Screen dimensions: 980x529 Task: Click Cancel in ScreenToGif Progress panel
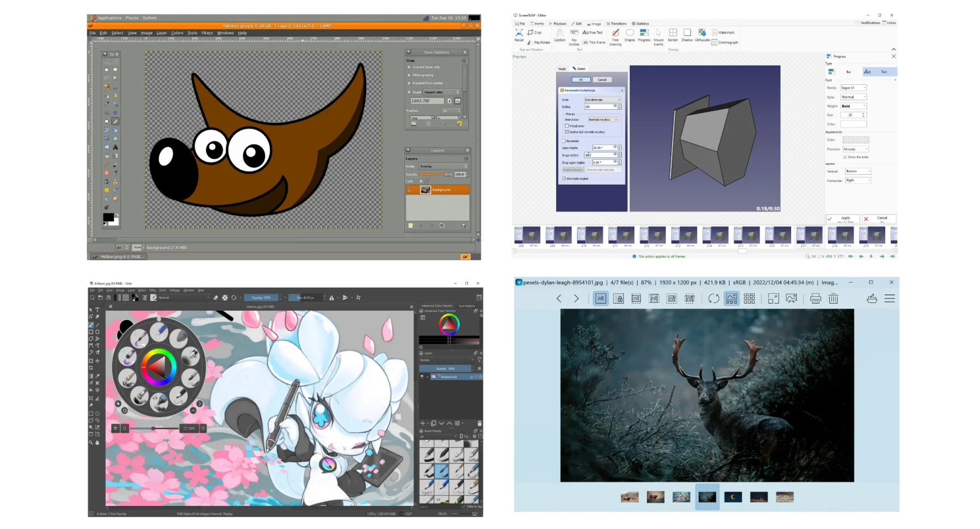879,219
